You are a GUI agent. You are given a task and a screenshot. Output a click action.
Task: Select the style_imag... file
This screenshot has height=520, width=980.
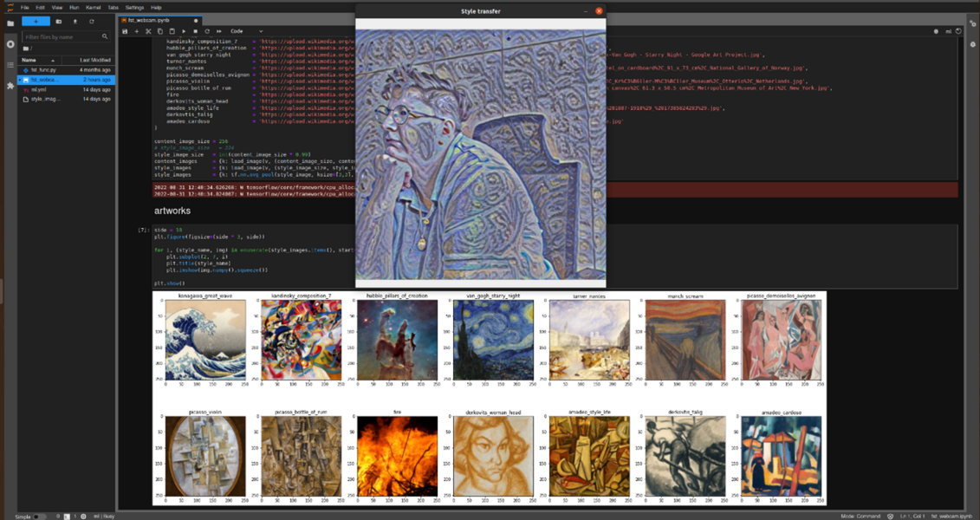point(66,99)
